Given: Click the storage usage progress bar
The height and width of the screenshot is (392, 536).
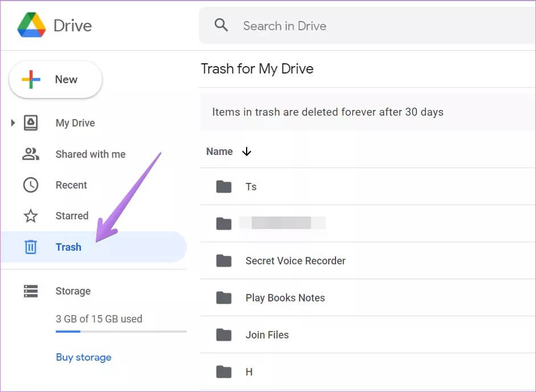Looking at the screenshot, I should point(121,331).
